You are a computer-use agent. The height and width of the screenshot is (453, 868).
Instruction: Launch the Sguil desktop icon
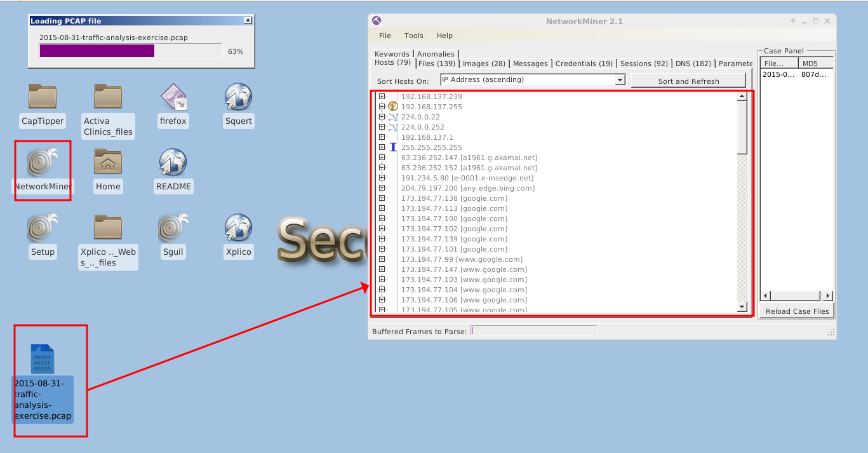pyautogui.click(x=173, y=227)
